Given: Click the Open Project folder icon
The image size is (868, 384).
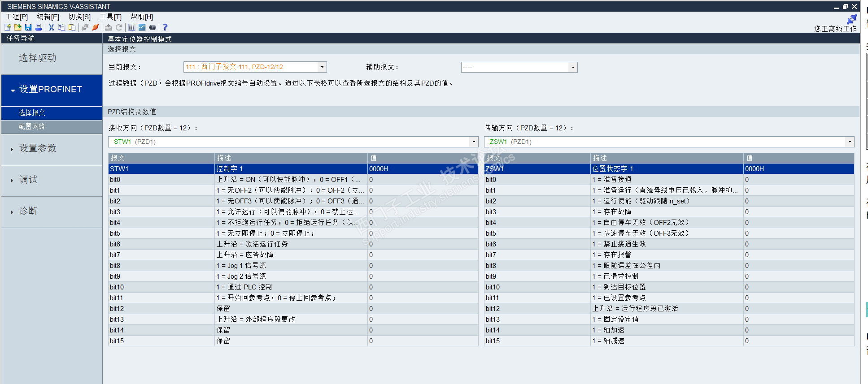Looking at the screenshot, I should point(17,27).
